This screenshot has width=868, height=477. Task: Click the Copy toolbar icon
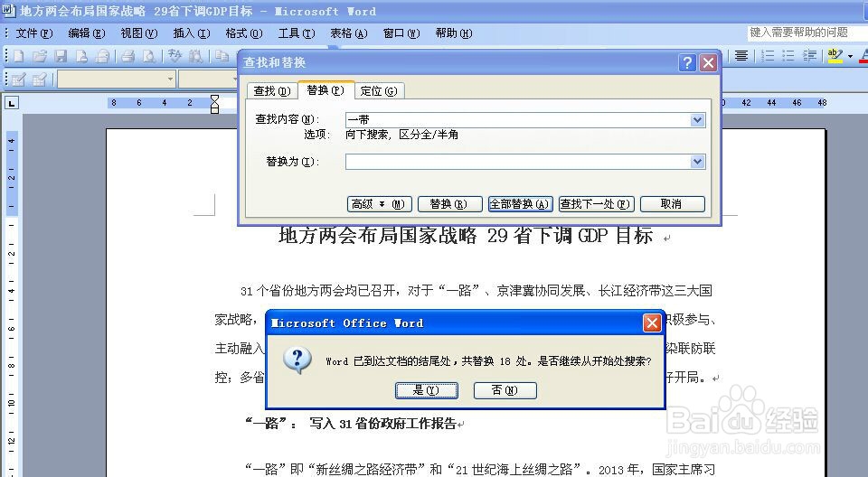tap(222, 56)
